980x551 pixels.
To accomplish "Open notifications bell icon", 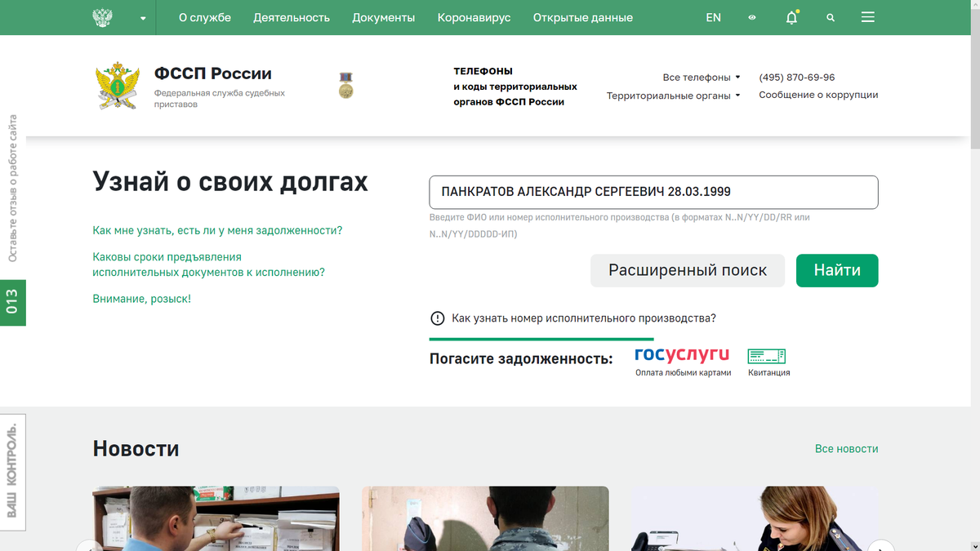I will click(791, 17).
